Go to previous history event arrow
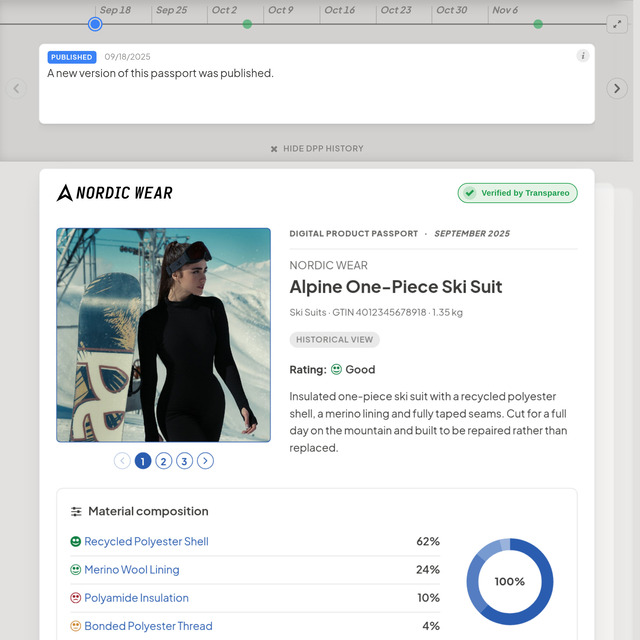This screenshot has width=640, height=640. (16, 88)
